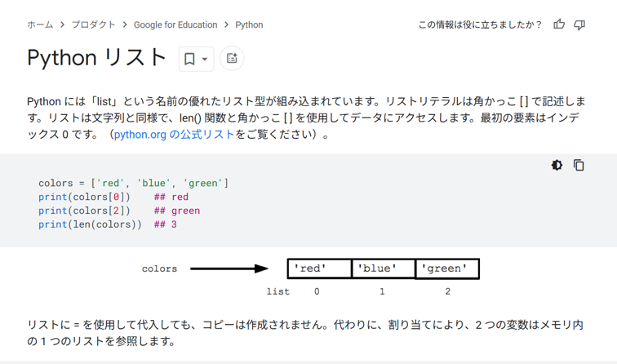Select the Python breadcrumb item

[249, 24]
